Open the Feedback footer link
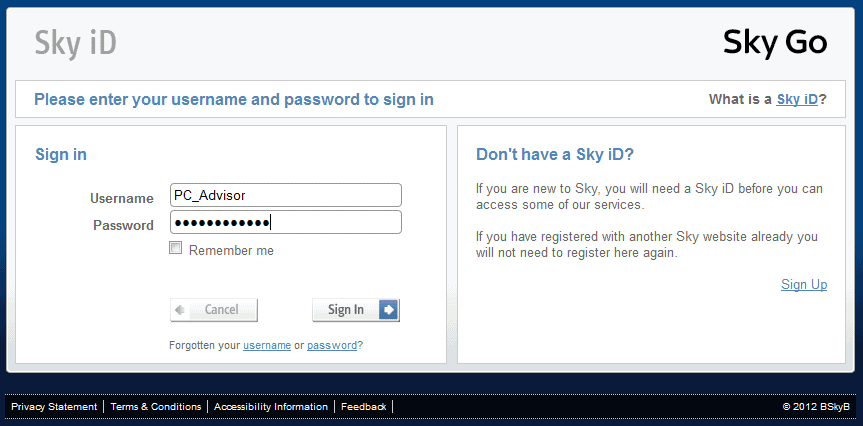Viewport: 863px width, 426px height. click(x=364, y=407)
